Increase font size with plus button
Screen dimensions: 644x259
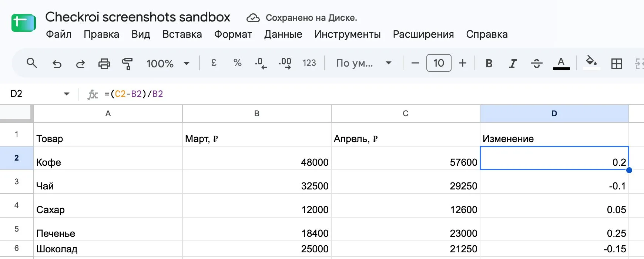click(x=463, y=63)
